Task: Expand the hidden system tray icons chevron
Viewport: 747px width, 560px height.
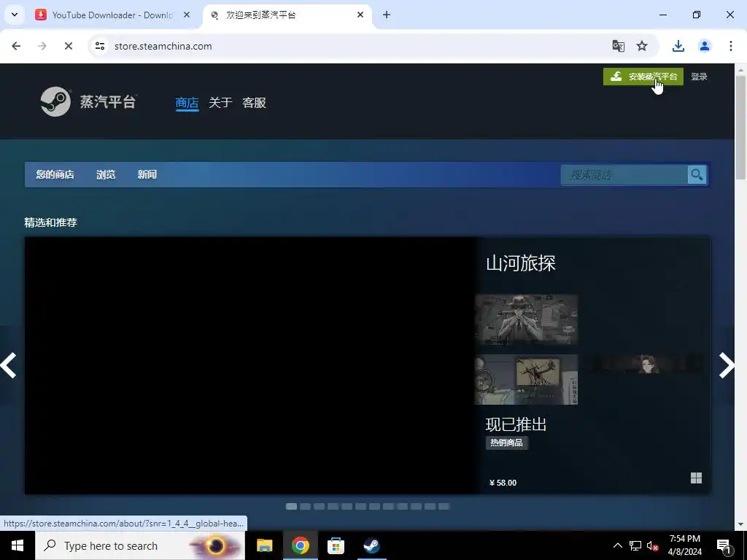Action: coord(617,545)
